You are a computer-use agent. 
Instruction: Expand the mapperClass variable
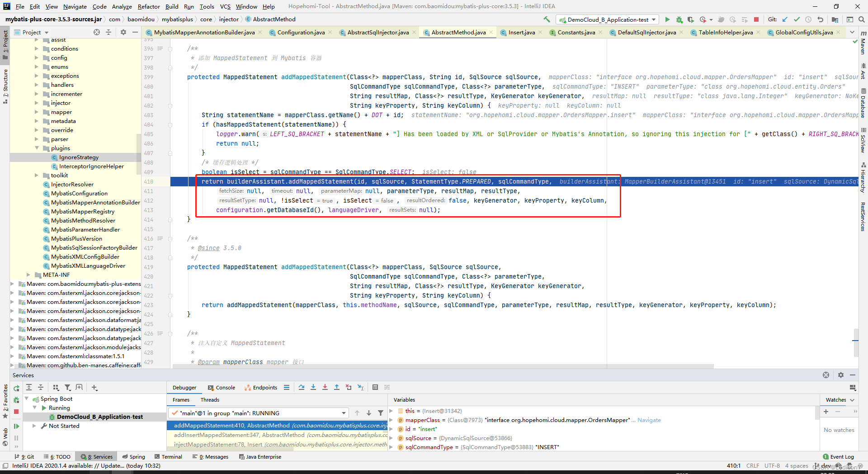(x=391, y=420)
